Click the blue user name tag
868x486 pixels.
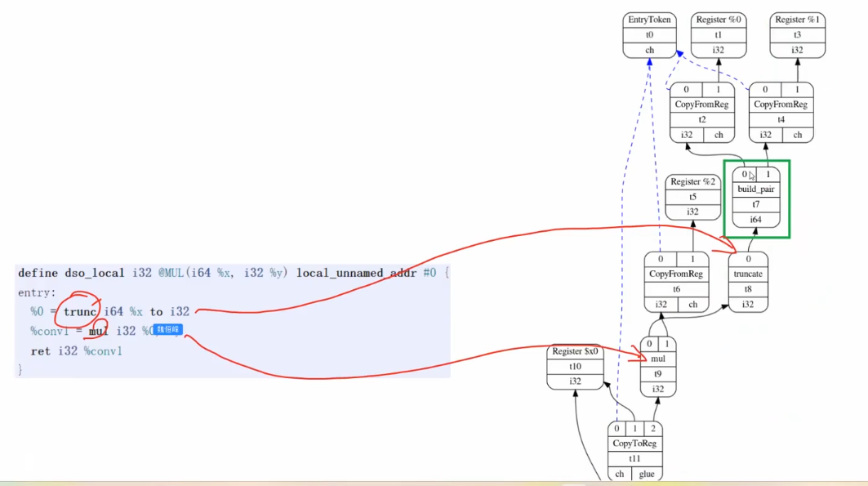168,330
